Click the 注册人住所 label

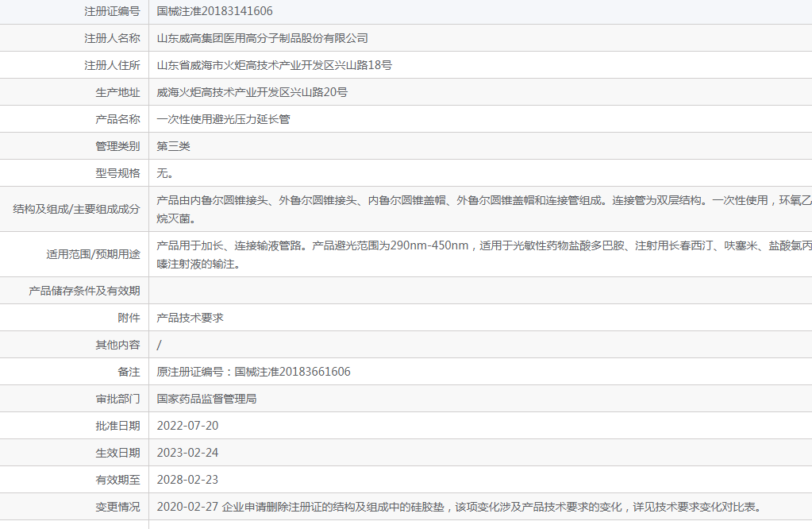[112, 65]
